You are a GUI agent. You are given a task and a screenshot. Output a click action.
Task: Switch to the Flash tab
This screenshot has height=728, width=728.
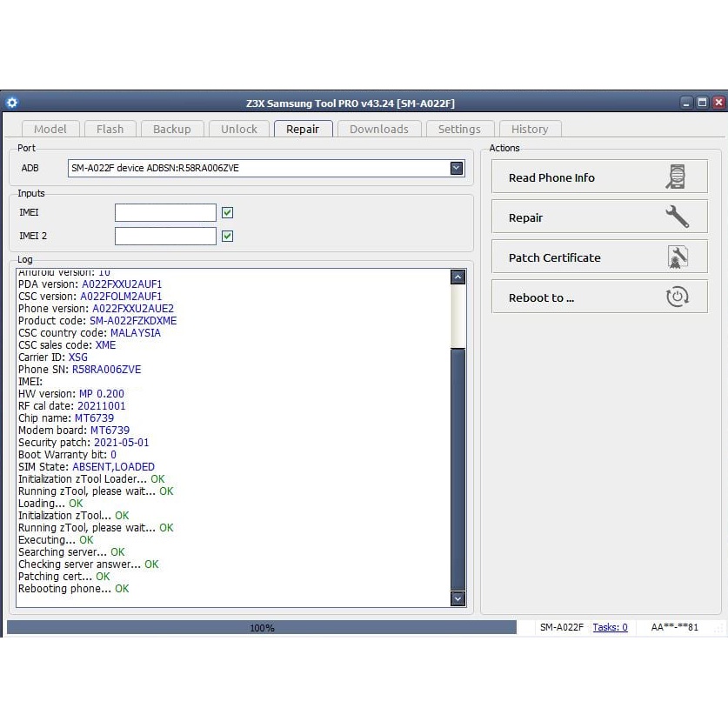pyautogui.click(x=110, y=129)
